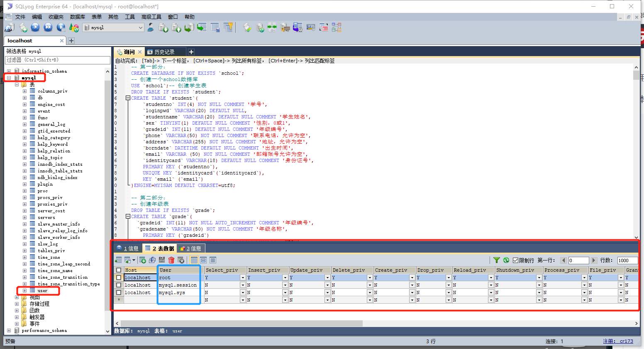
Task: Click the 第一行 value input field
Action: coord(578,261)
